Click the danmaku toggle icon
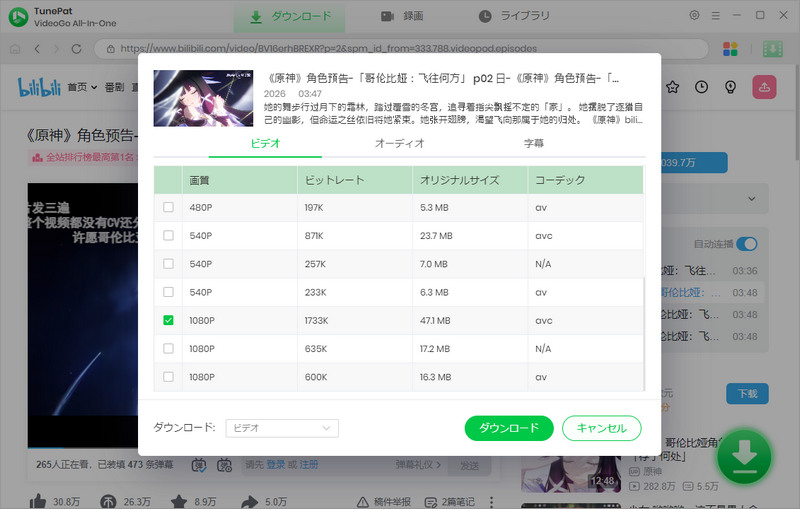 [x=199, y=465]
